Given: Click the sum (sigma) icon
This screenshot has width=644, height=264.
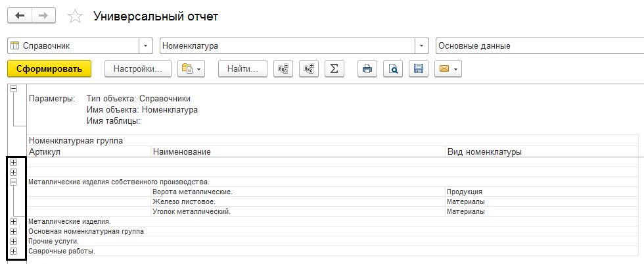Looking at the screenshot, I should [x=334, y=68].
